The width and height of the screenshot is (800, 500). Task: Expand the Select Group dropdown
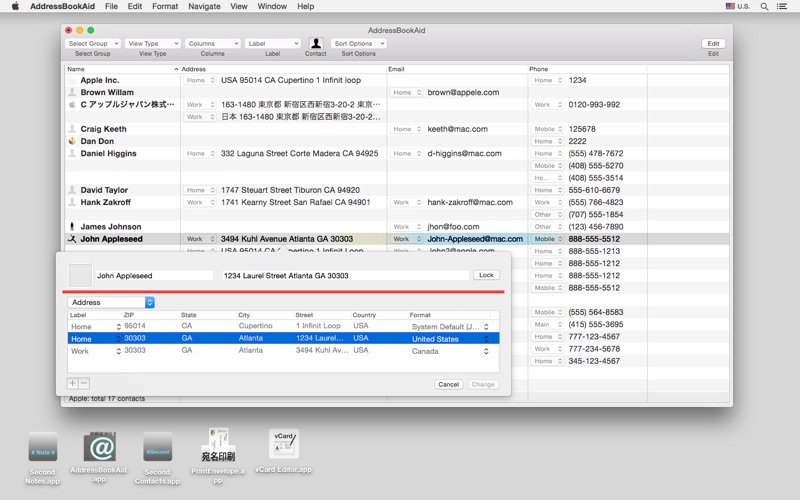tap(93, 44)
